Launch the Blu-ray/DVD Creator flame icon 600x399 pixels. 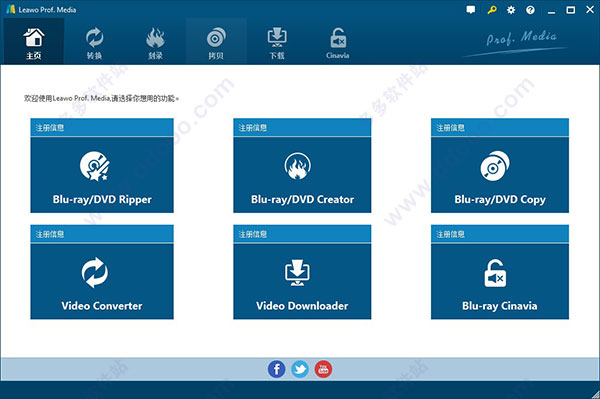298,166
